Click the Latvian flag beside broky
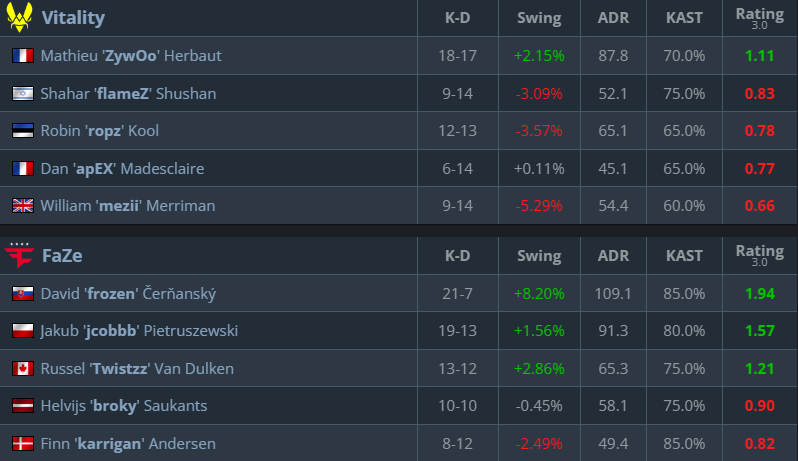The width and height of the screenshot is (798, 461). point(22,406)
